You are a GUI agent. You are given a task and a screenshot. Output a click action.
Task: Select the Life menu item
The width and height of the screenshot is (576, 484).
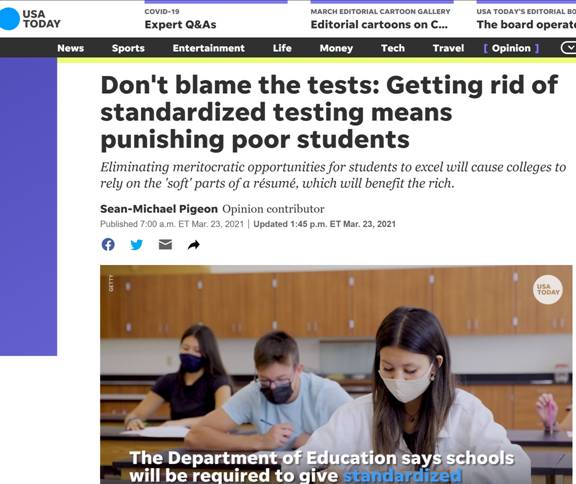282,48
